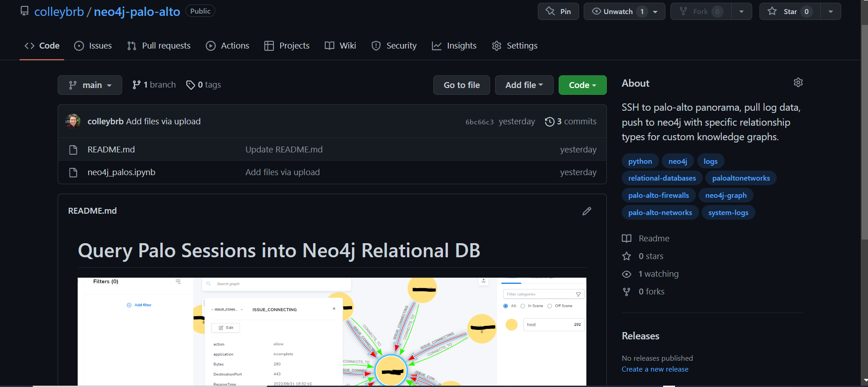
Task: View the 0 forks link
Action: pyautogui.click(x=651, y=292)
